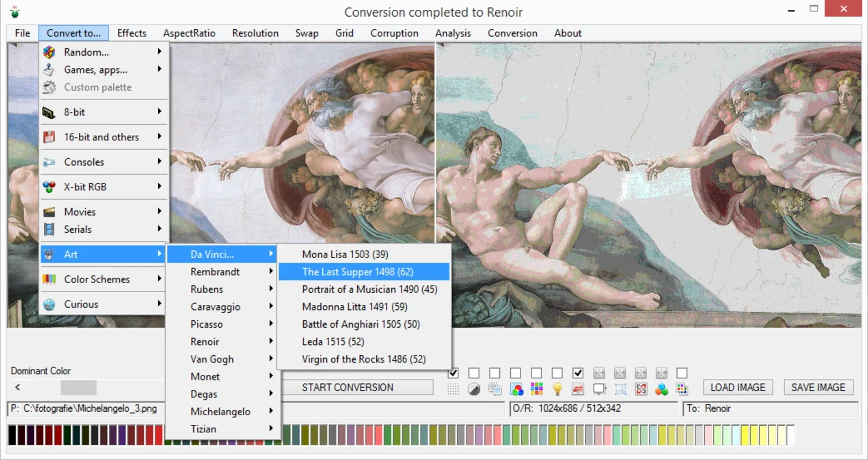Choose Mona Lisa 1503 (39) palette

coord(364,254)
